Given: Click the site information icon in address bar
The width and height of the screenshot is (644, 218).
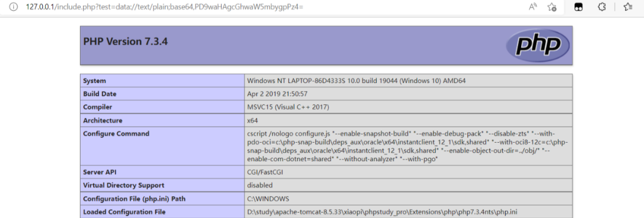Looking at the screenshot, I should click(14, 7).
